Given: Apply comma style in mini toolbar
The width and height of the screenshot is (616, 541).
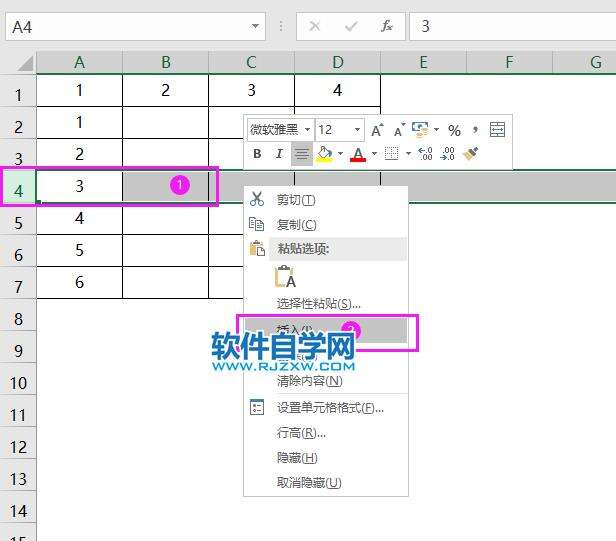Looking at the screenshot, I should [475, 130].
